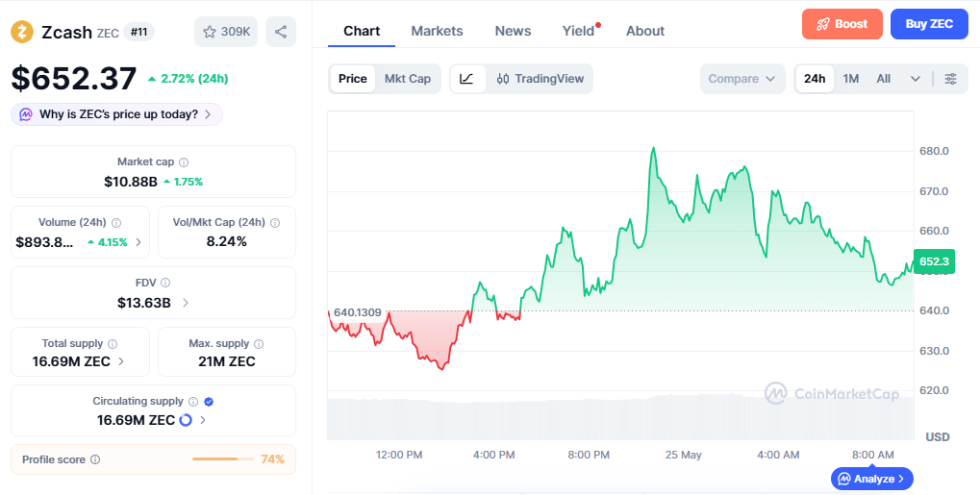Click the 652.3 current price marker
This screenshot has height=495, width=980.
[935, 261]
